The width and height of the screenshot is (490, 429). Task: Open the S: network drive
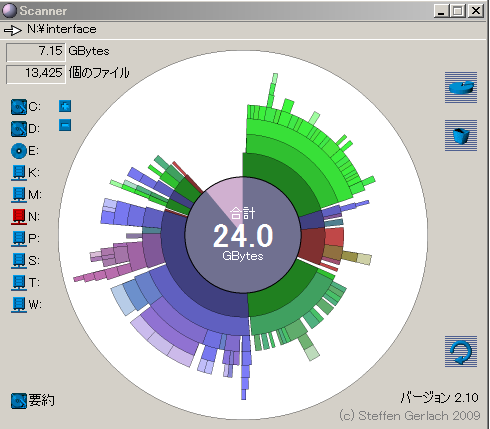tap(19, 261)
